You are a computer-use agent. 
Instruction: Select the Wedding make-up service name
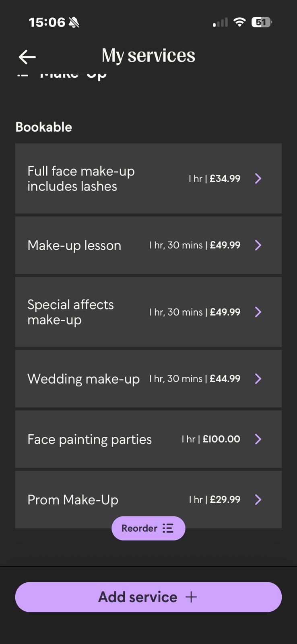[x=83, y=379]
